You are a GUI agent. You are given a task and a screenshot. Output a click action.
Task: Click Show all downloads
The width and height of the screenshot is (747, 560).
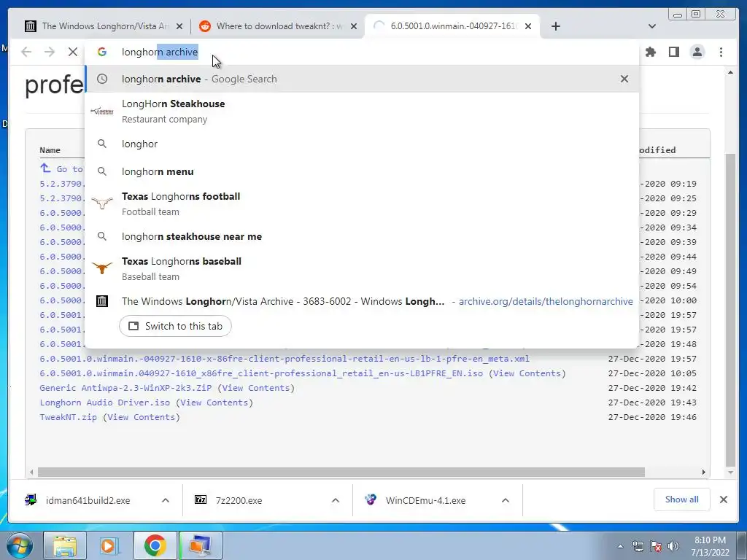[682, 499]
